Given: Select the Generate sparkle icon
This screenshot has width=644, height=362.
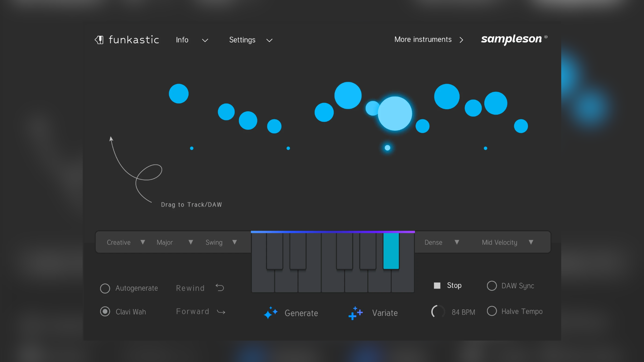Looking at the screenshot, I should [x=271, y=313].
